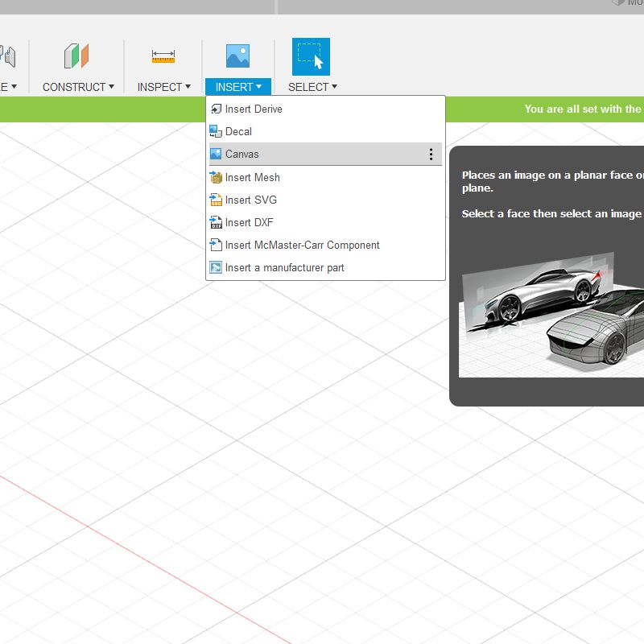
Task: Click the Select tool icon
Action: tap(311, 56)
